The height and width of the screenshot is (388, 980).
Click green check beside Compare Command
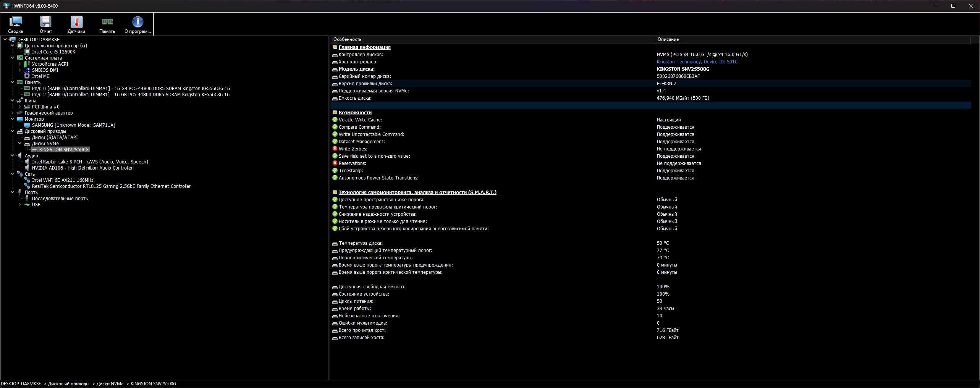coord(335,127)
